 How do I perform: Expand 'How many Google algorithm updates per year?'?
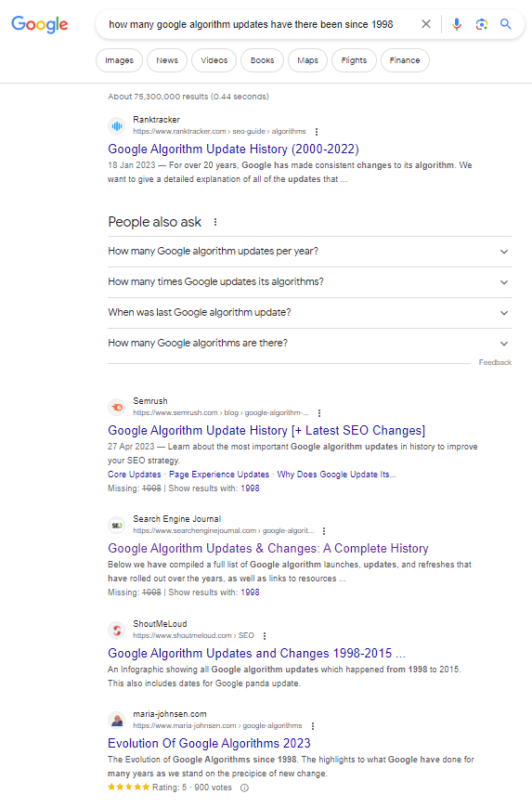point(310,251)
